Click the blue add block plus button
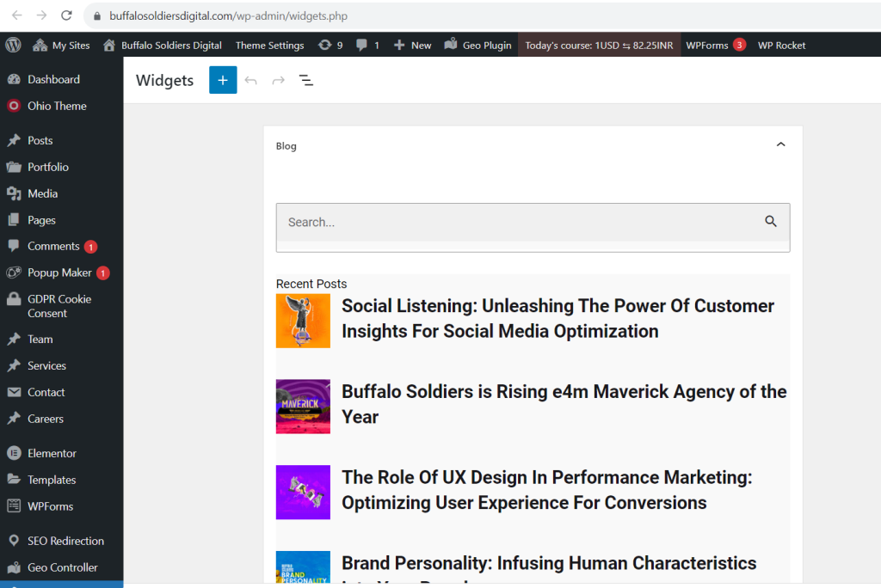The height and width of the screenshot is (588, 881). point(223,80)
